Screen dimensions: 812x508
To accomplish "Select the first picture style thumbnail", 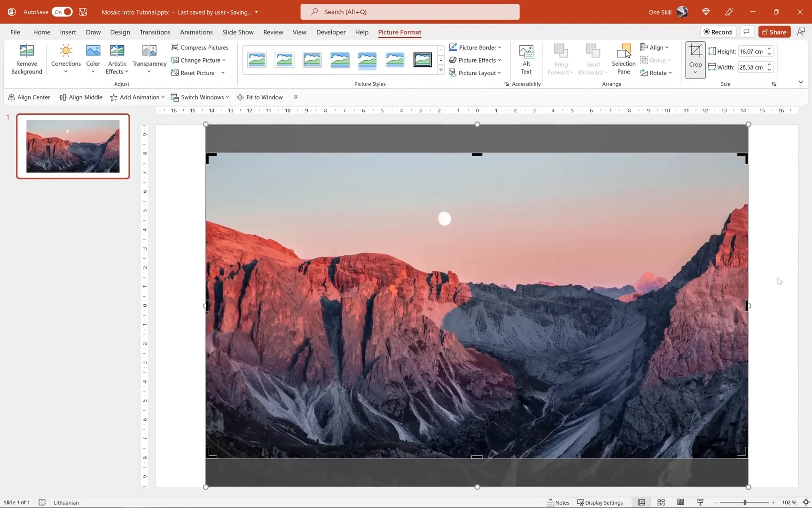I will (257, 60).
